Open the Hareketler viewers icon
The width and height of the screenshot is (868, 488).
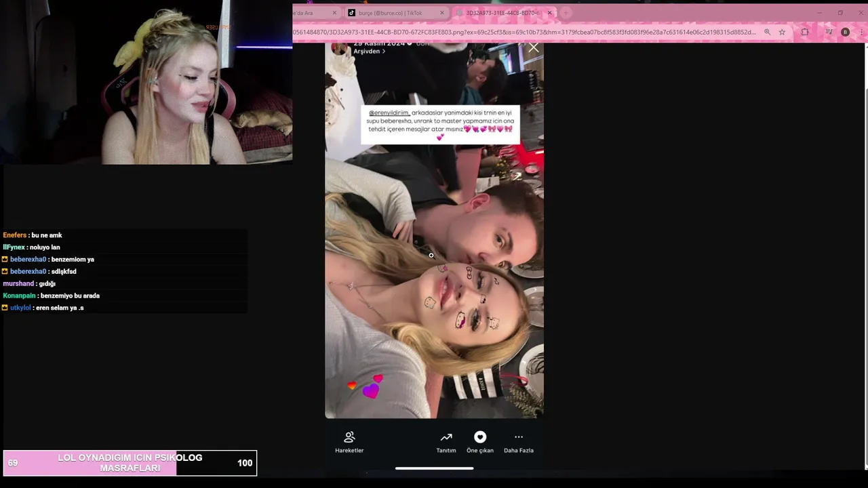pyautogui.click(x=349, y=437)
